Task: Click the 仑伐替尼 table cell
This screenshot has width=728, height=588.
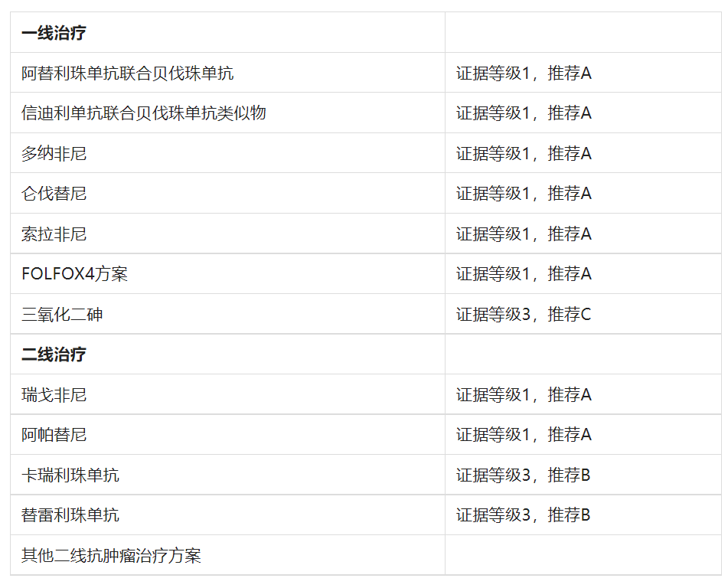Action: click(x=54, y=194)
